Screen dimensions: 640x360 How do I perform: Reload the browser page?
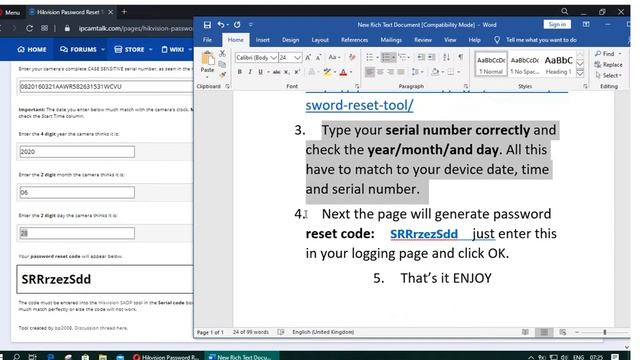pyautogui.click(x=29, y=29)
